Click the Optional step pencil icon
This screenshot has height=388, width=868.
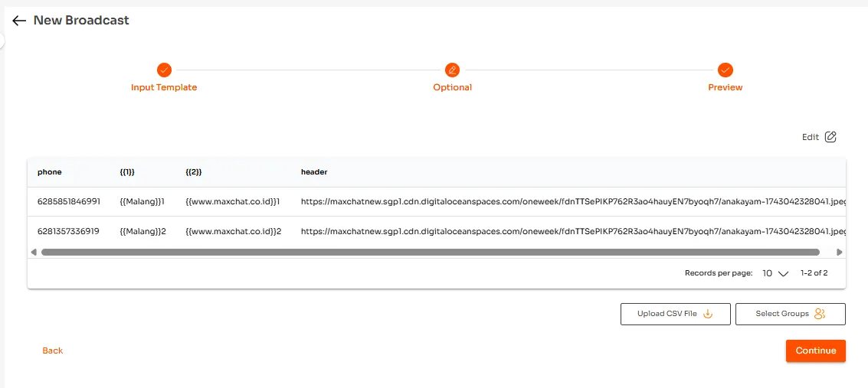(x=452, y=70)
